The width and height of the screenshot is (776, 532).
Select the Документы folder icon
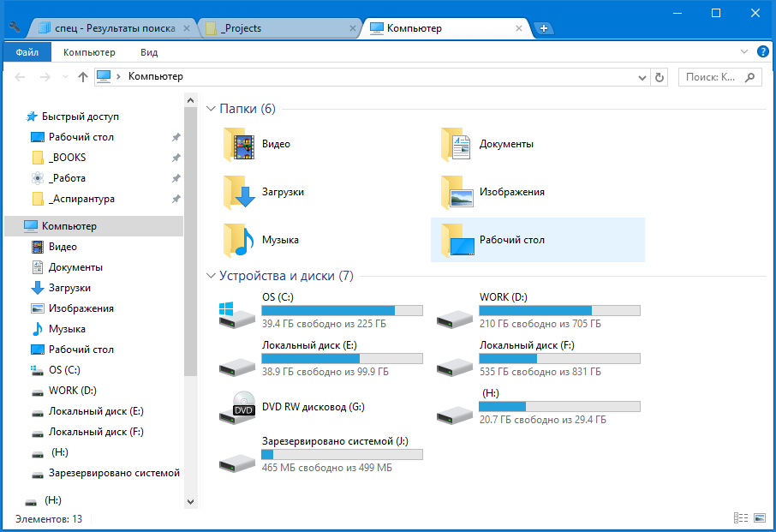click(x=456, y=144)
